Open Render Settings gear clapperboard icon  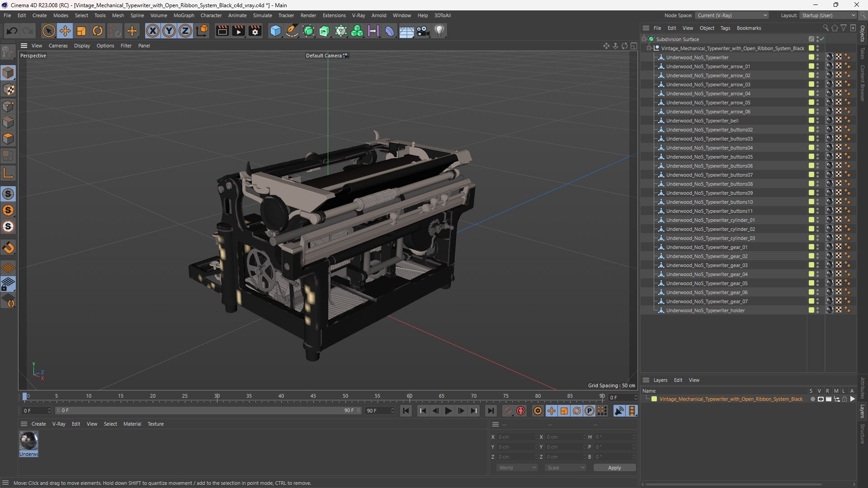[x=255, y=31]
